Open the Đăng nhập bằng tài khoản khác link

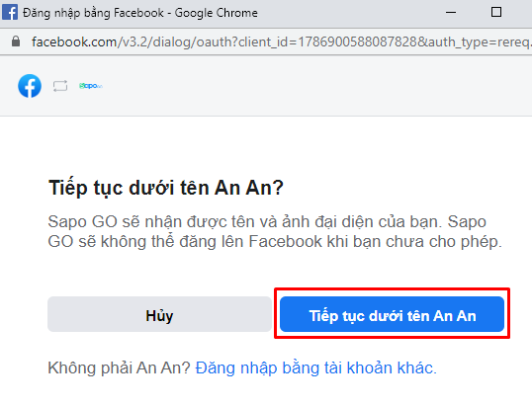point(315,367)
